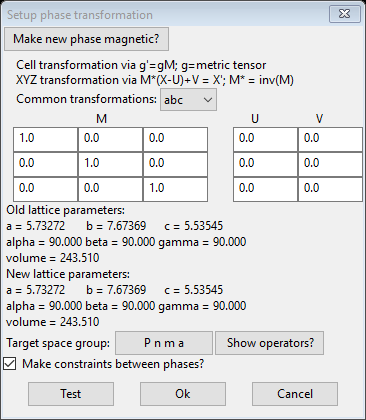
Task: Click the Test button
Action: coord(71,394)
